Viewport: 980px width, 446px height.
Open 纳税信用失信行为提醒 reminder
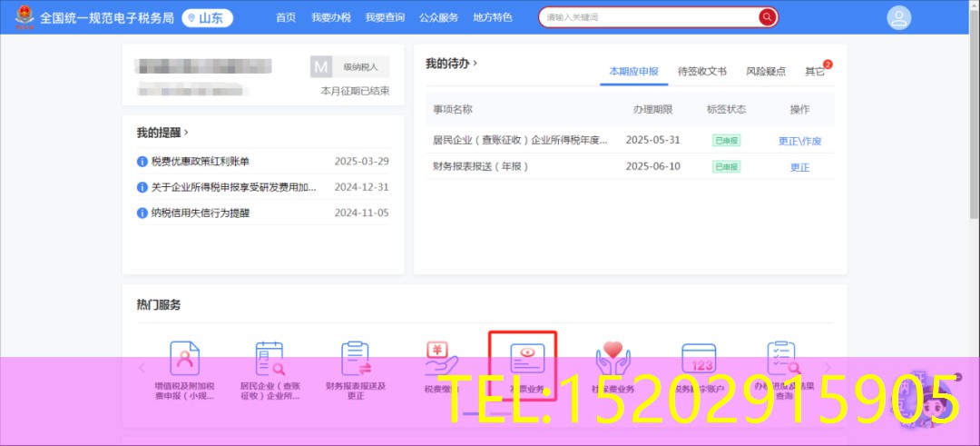[x=200, y=213]
